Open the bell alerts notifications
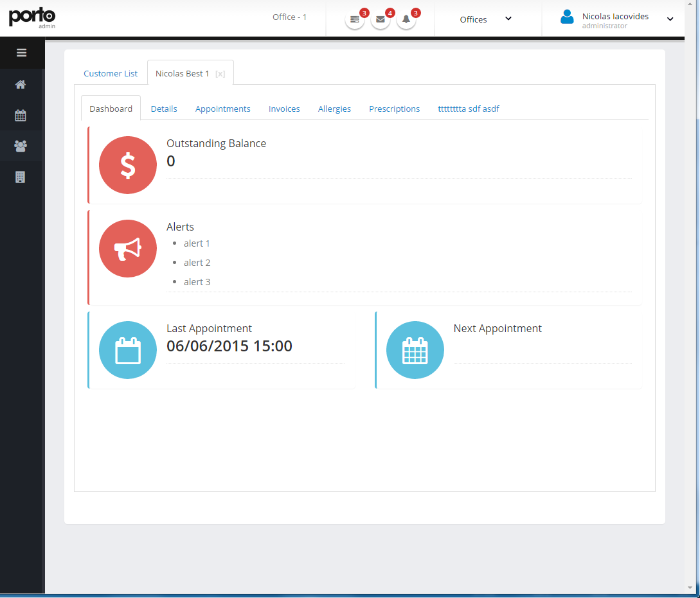The width and height of the screenshot is (700, 598). (x=406, y=20)
